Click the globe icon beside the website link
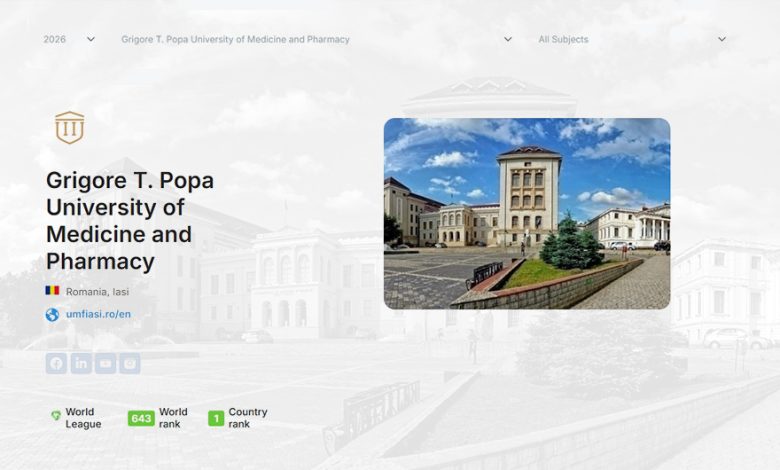This screenshot has height=470, width=780. pyautogui.click(x=52, y=315)
